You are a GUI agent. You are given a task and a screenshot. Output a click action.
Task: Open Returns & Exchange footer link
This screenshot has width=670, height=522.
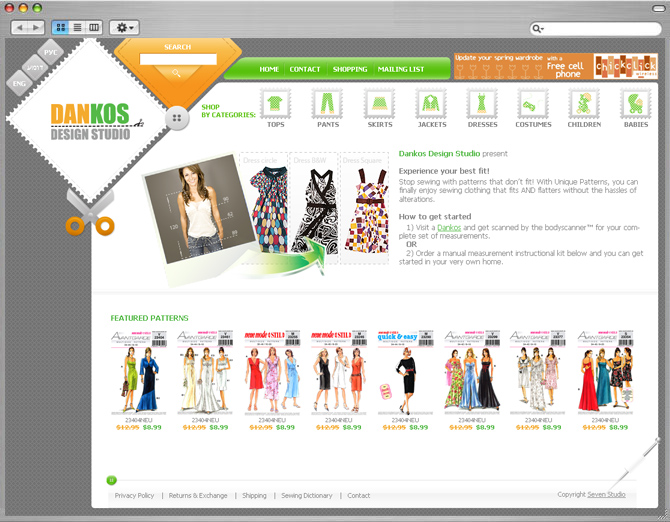tap(198, 496)
